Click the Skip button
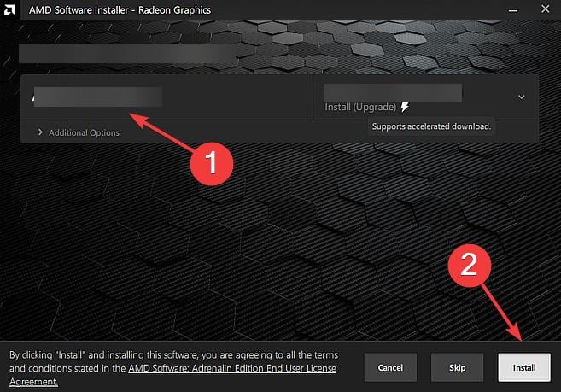This screenshot has width=561, height=392. click(x=457, y=367)
